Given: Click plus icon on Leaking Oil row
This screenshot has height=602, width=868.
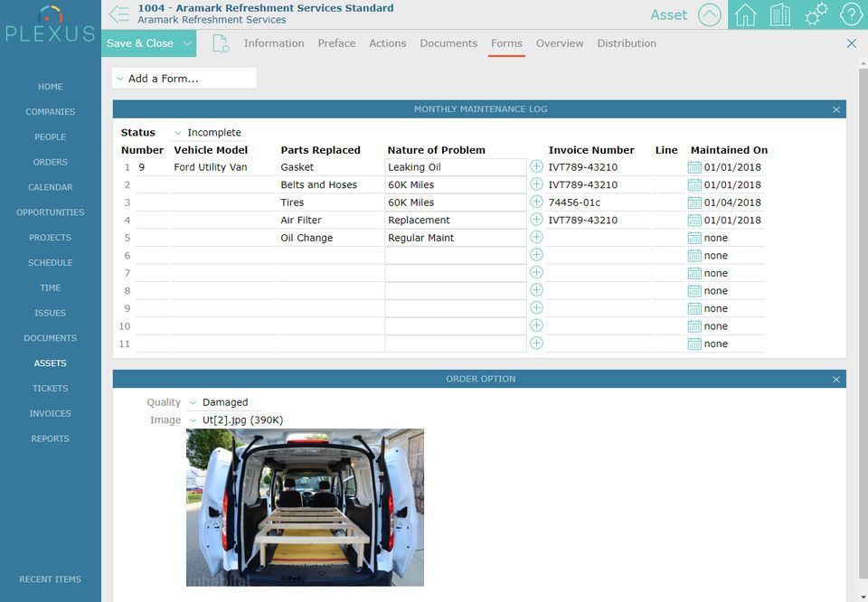Looking at the screenshot, I should tap(536, 166).
